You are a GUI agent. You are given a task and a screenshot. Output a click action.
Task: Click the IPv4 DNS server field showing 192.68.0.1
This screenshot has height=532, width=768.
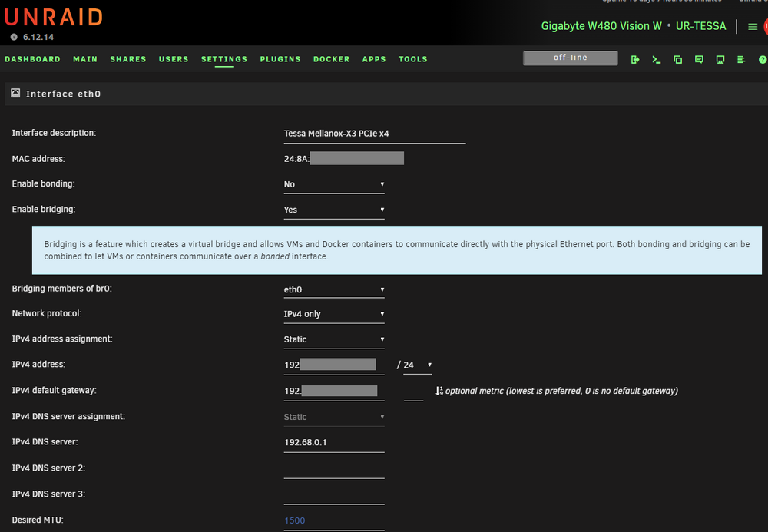click(x=334, y=442)
